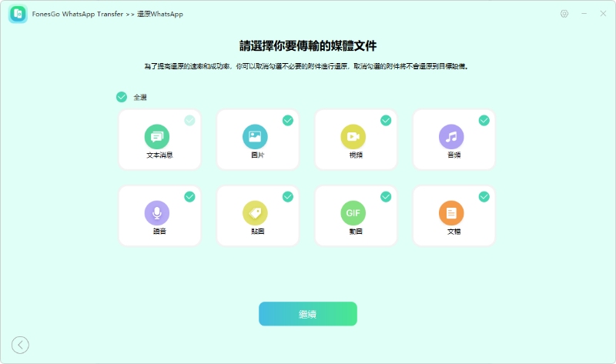Click the 圖片 label text

(258, 155)
